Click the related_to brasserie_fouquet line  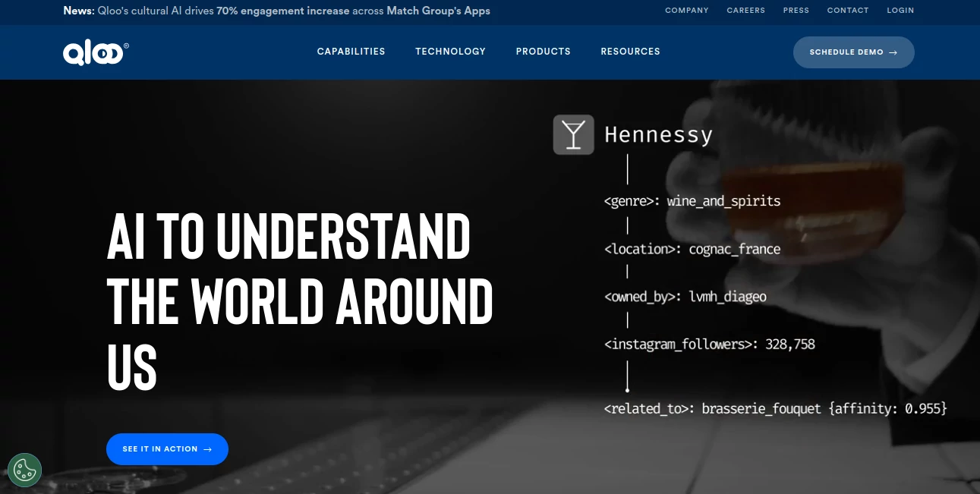click(x=776, y=408)
